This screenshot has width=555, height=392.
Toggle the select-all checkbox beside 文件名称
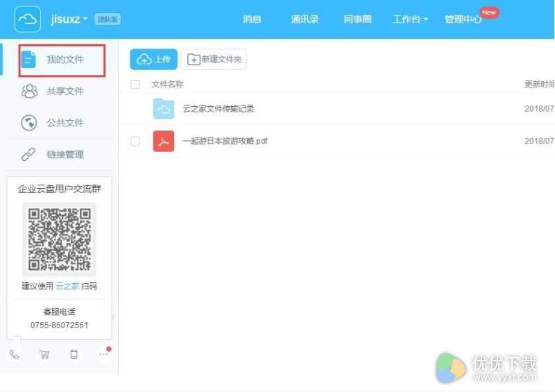click(x=135, y=84)
